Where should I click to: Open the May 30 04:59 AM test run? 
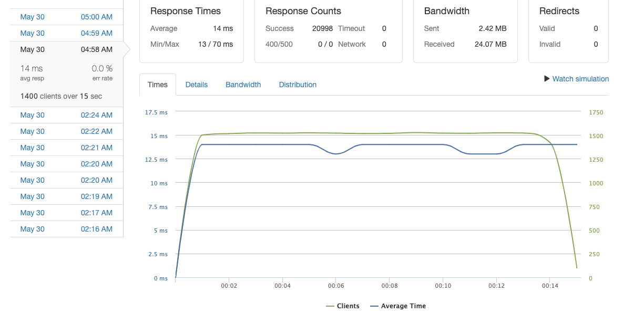[66, 33]
